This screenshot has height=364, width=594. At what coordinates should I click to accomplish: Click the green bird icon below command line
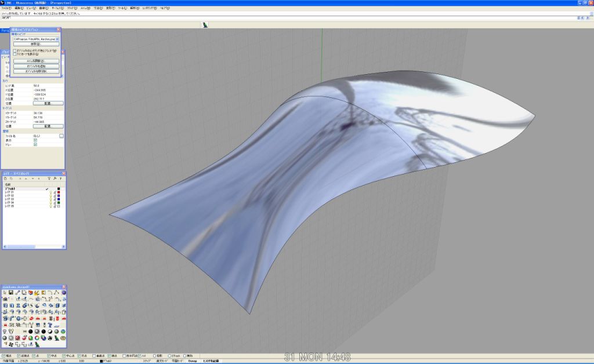[205, 24]
